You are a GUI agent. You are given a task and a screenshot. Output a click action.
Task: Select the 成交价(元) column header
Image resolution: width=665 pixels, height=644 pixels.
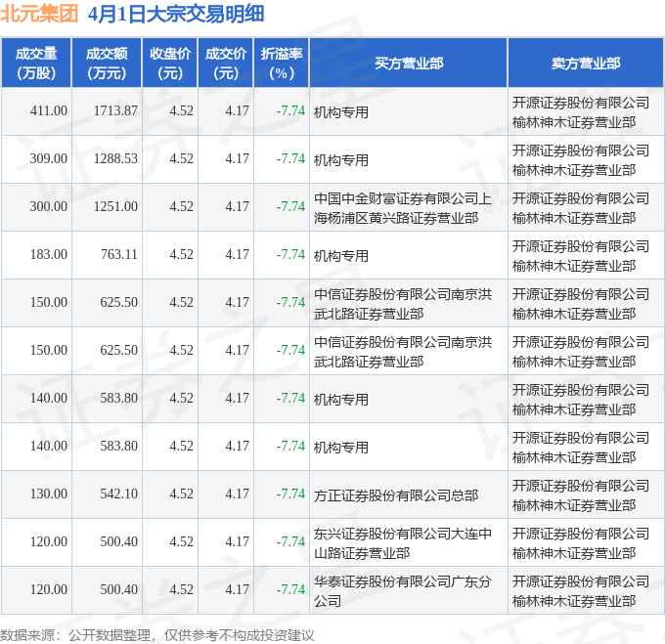pos(226,64)
